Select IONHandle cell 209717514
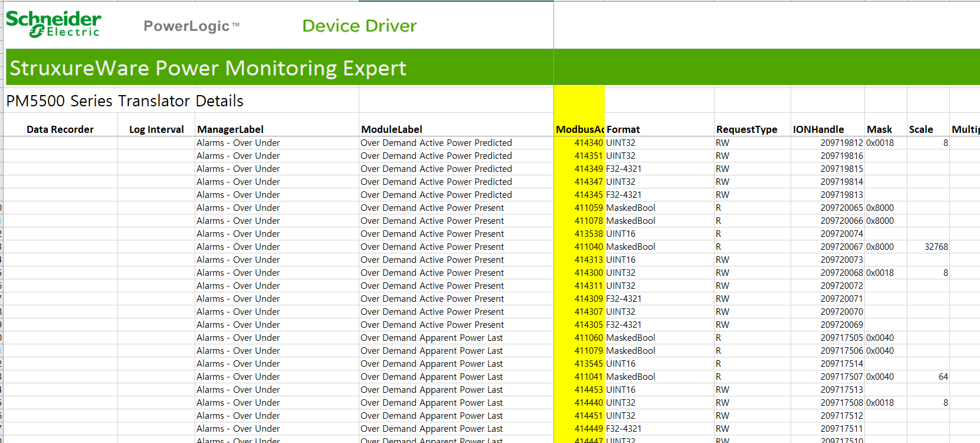 828,364
